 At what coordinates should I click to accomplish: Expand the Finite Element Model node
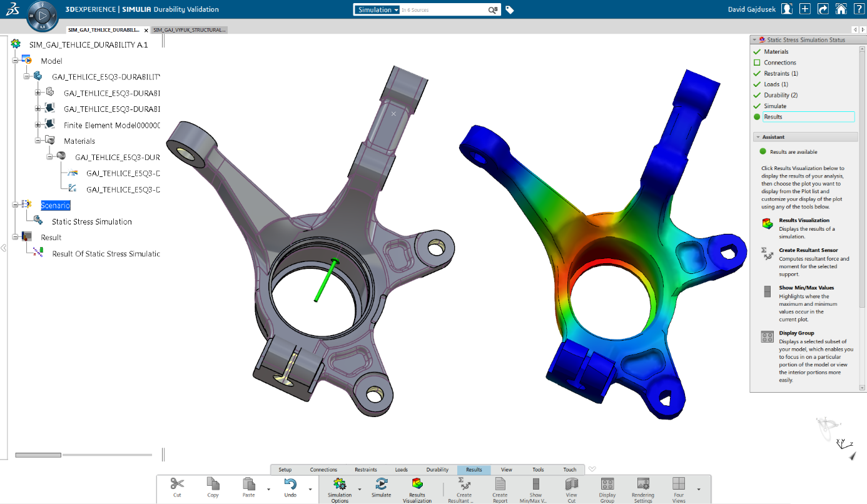(x=38, y=125)
